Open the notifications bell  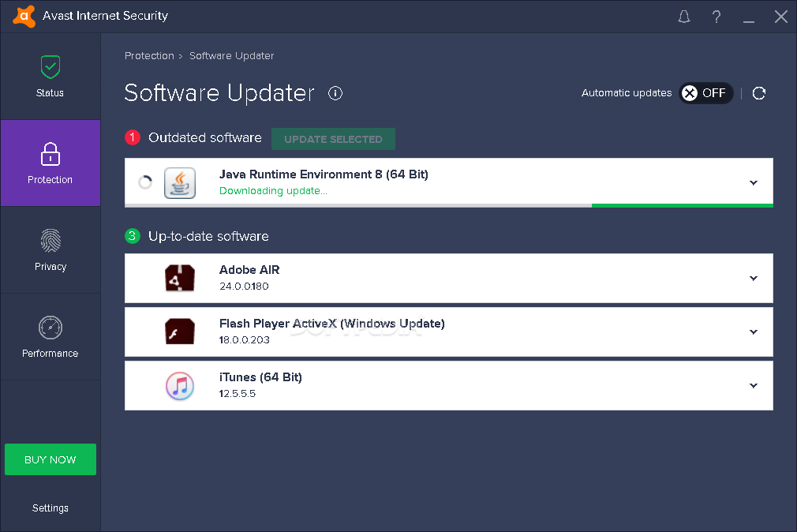click(684, 17)
